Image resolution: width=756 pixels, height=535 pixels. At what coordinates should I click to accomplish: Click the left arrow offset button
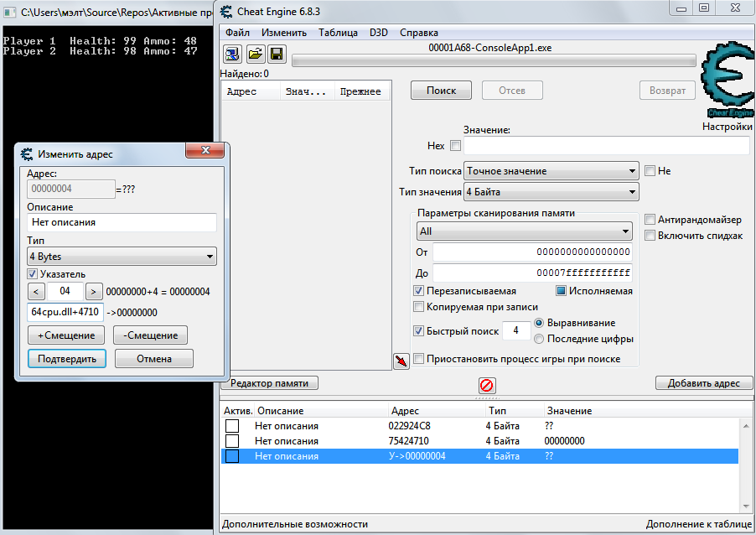[x=36, y=292]
